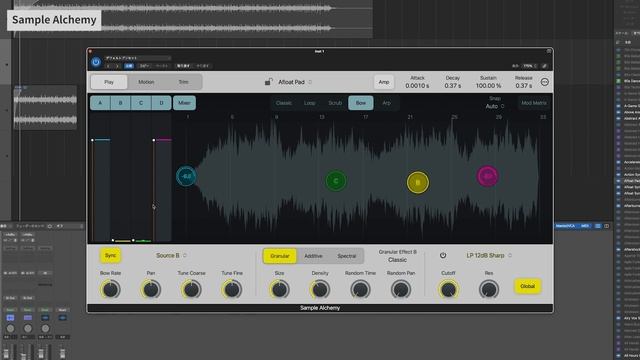640x360 pixels.
Task: Open the LP 12dB Sharp filter dropdown
Action: tap(489, 256)
